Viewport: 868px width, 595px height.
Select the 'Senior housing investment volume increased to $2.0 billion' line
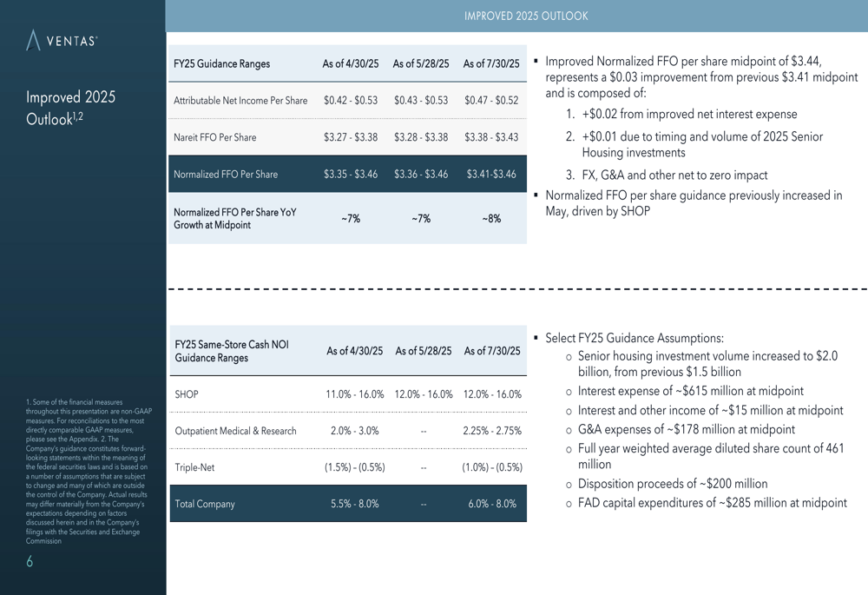707,364
